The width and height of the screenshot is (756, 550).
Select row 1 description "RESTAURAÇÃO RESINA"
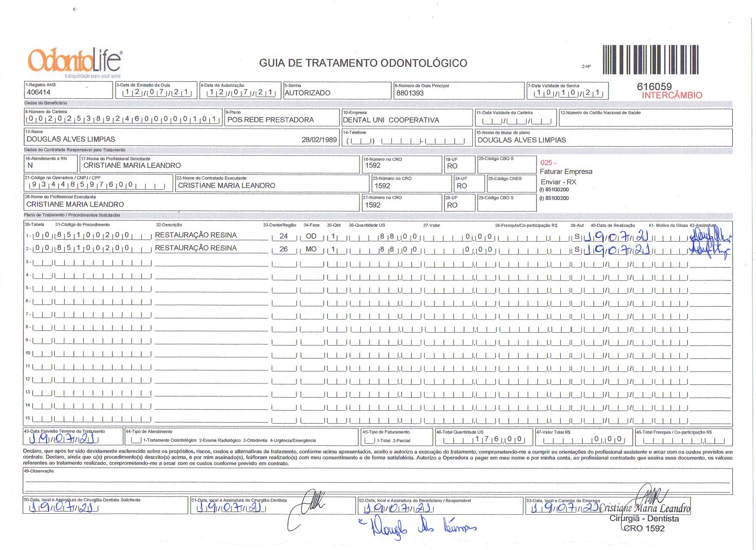196,235
